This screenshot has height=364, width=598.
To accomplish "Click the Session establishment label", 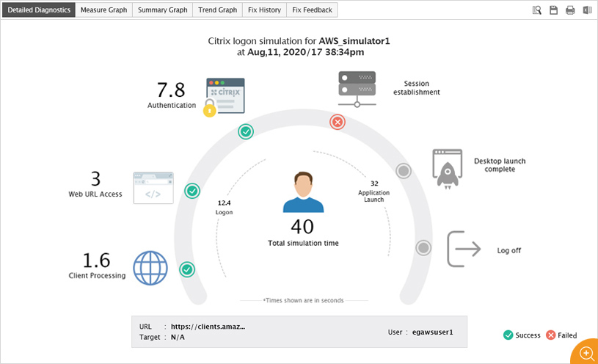I will (417, 88).
